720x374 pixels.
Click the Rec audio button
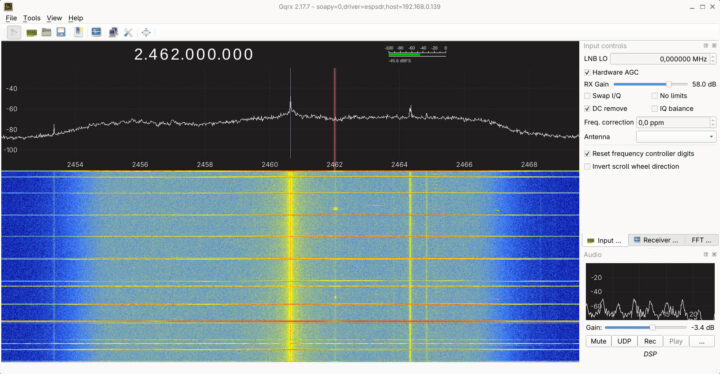(650, 341)
